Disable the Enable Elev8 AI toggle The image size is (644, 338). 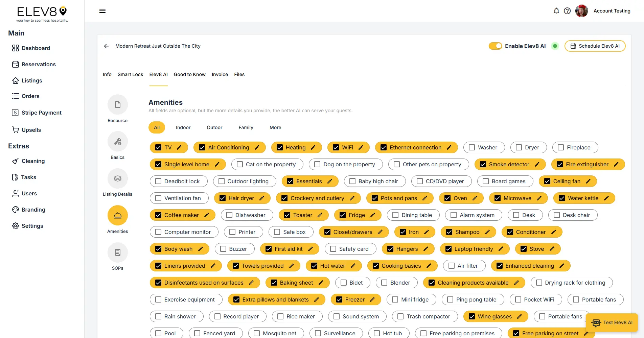pyautogui.click(x=495, y=46)
